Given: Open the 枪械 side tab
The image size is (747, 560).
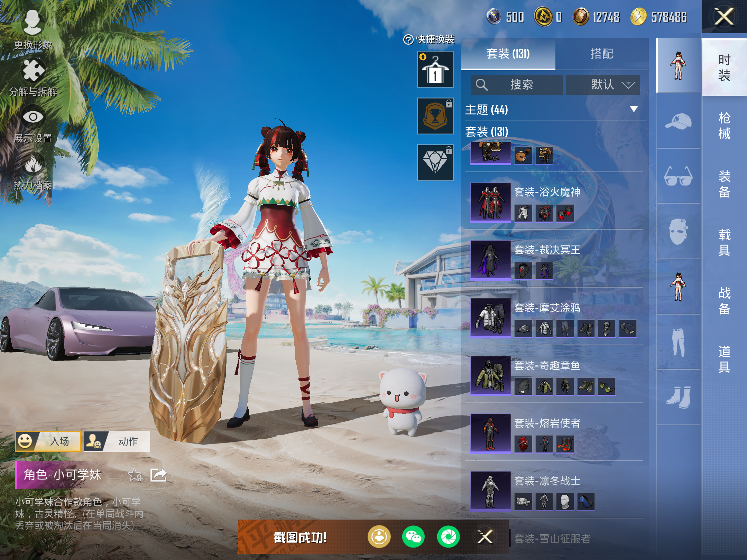Looking at the screenshot, I should (x=724, y=125).
